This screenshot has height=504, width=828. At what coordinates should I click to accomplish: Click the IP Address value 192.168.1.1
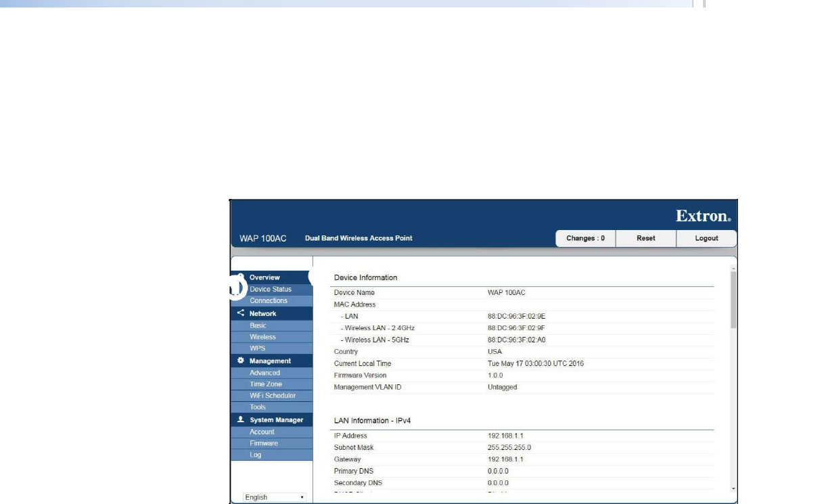coord(505,436)
